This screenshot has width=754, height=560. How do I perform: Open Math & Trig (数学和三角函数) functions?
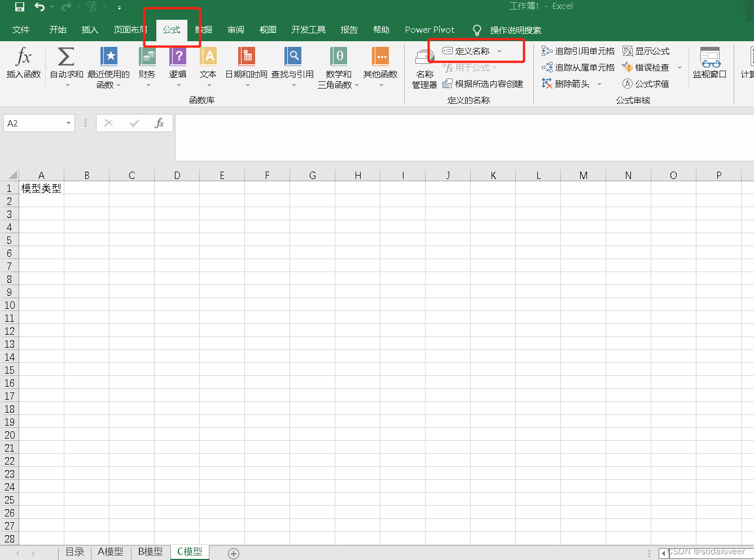point(339,68)
